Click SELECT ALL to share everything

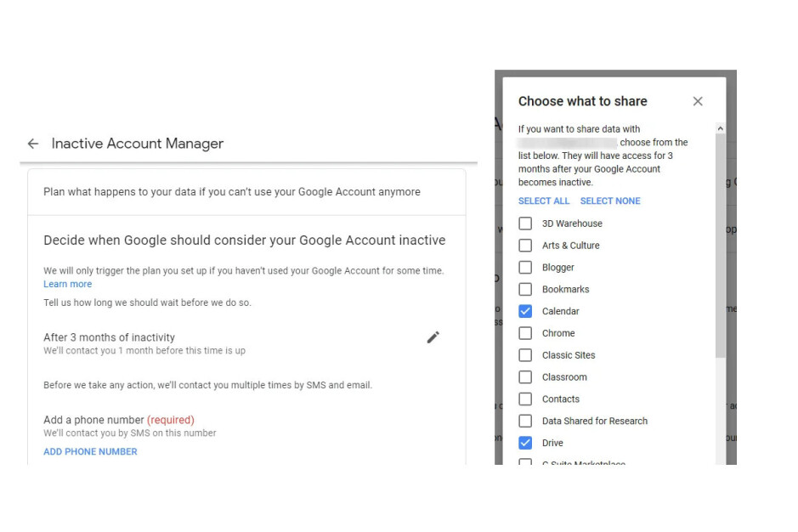(x=544, y=201)
